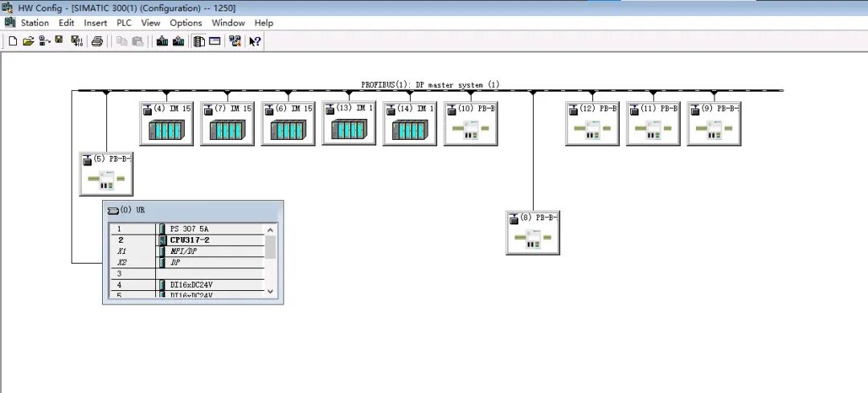This screenshot has height=393, width=868.
Task: Click the CPU317-2 module icon
Action: (x=162, y=240)
